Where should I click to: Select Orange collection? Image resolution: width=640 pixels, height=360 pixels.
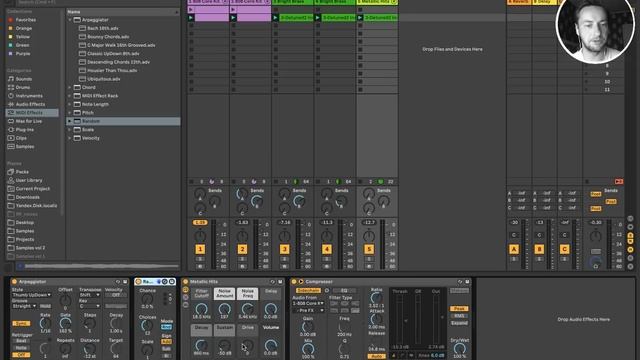(24, 28)
